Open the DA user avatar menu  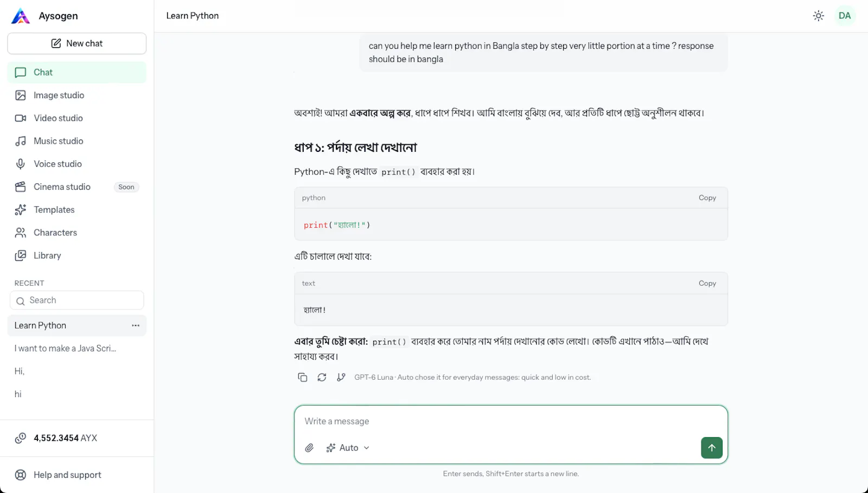(845, 16)
